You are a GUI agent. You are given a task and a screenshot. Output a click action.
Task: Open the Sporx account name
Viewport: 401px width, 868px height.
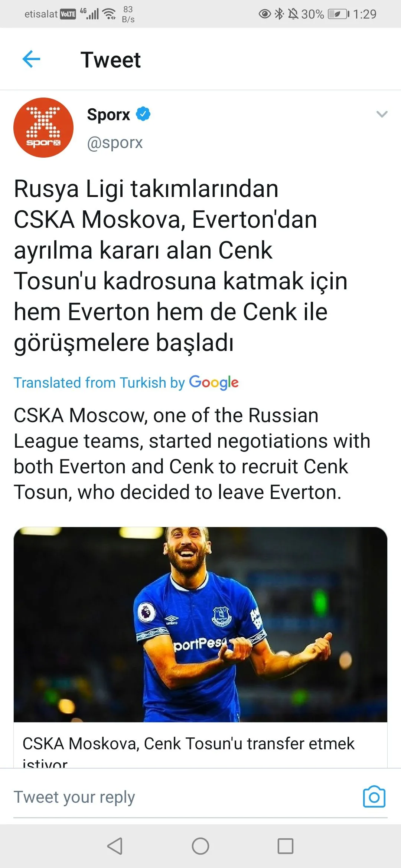pyautogui.click(x=108, y=114)
